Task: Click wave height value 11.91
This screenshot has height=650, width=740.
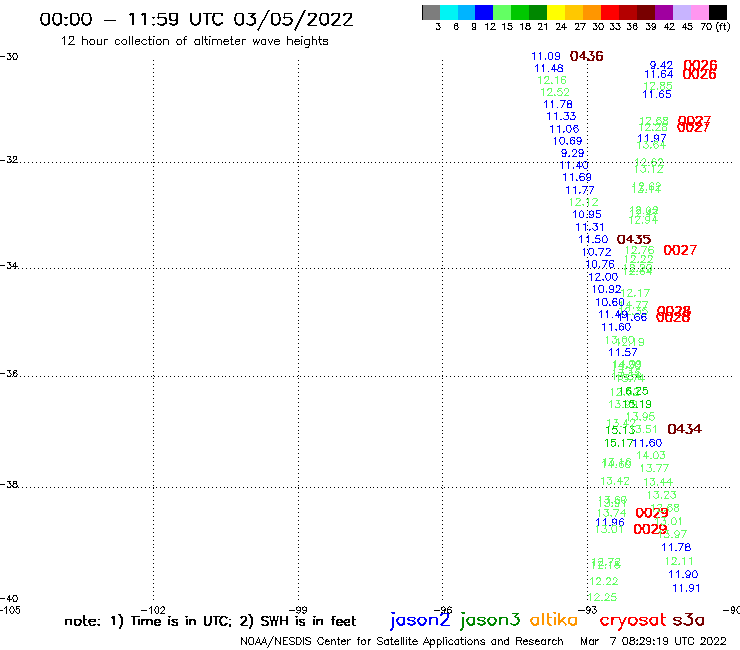Action: pos(686,588)
